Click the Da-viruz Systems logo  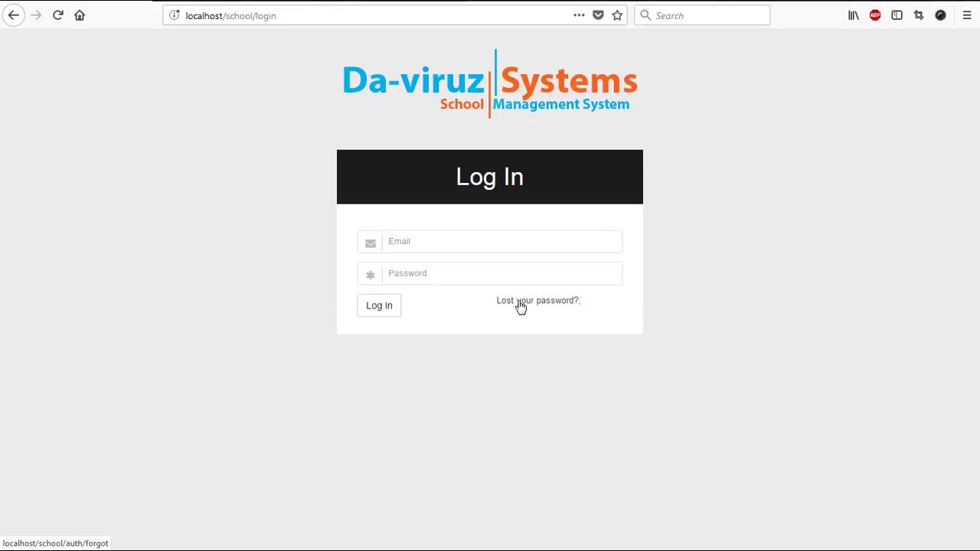490,84
